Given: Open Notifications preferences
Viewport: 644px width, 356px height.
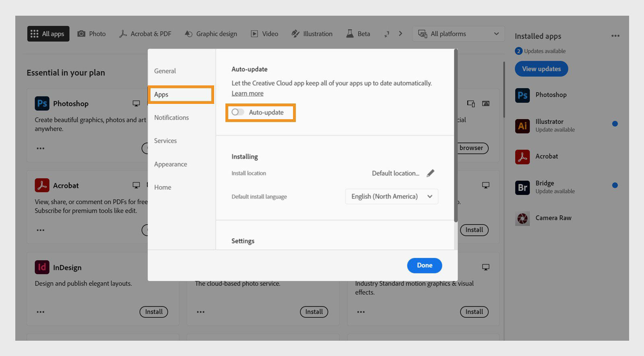Looking at the screenshot, I should (171, 118).
